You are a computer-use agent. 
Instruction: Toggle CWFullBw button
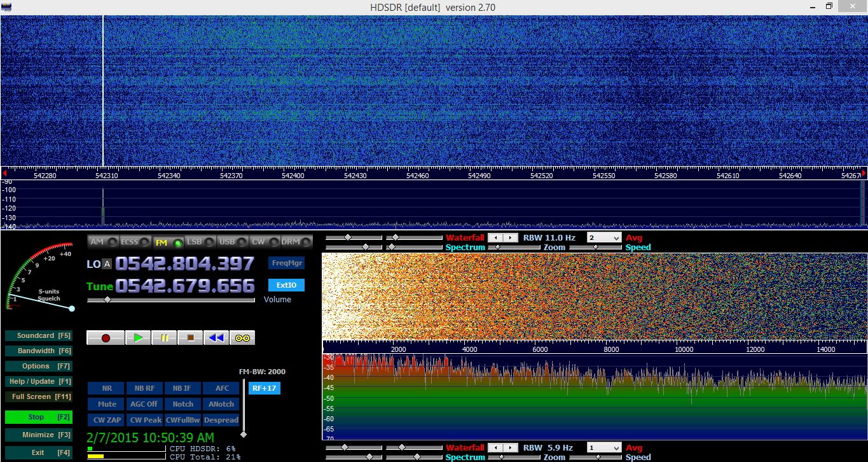pos(183,420)
